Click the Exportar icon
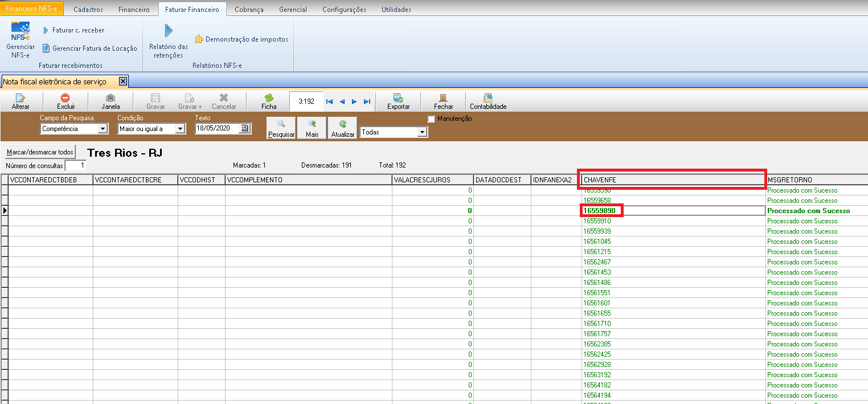 [x=398, y=101]
